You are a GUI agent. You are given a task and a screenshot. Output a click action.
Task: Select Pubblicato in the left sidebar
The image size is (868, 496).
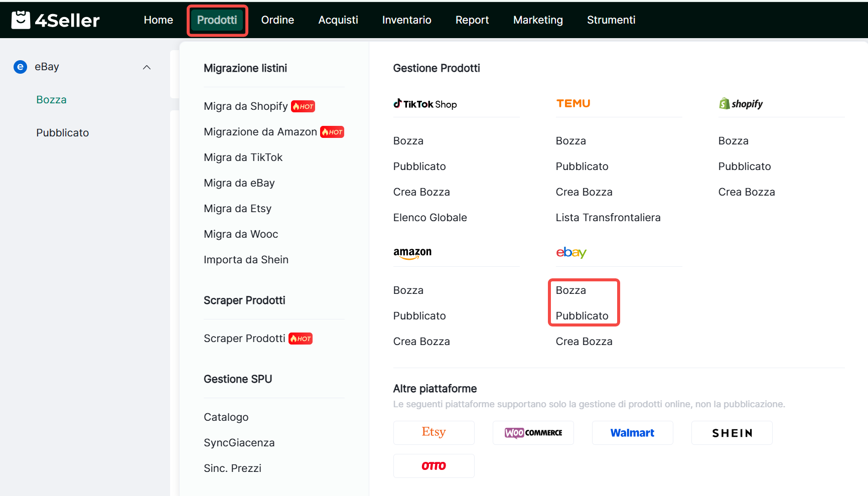pos(62,133)
